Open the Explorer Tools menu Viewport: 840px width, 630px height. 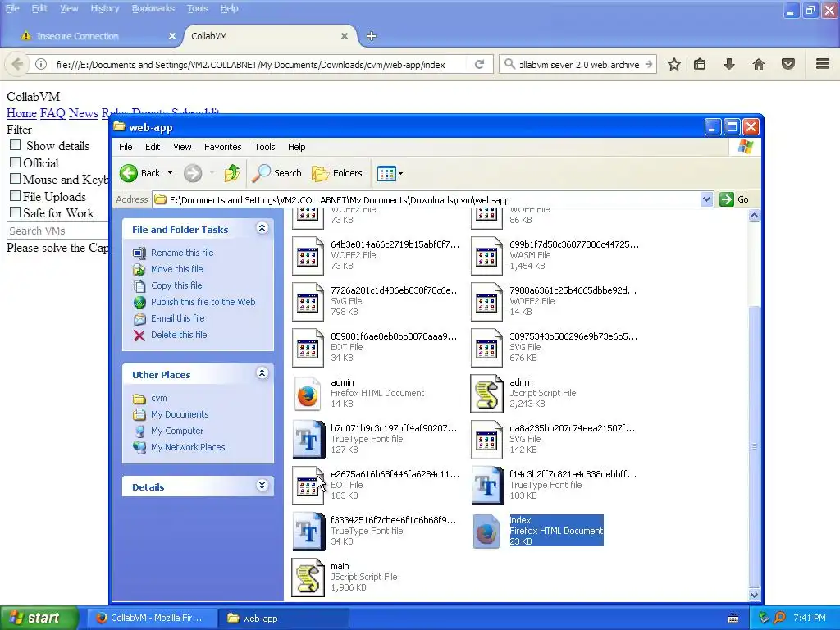265,147
